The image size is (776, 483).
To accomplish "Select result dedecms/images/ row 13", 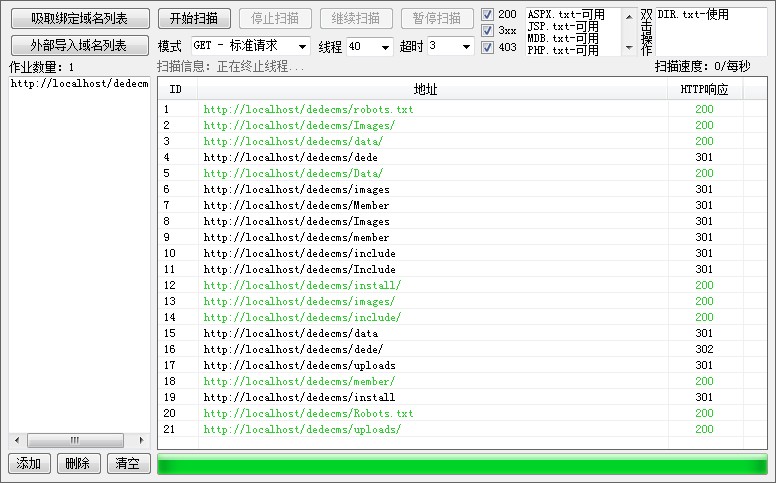I will [462, 301].
